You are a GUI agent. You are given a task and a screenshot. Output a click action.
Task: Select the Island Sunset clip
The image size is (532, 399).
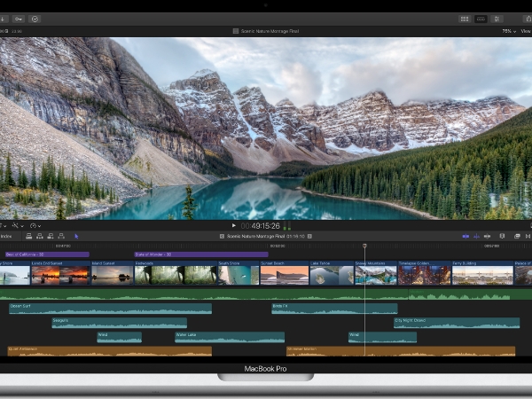tap(113, 273)
